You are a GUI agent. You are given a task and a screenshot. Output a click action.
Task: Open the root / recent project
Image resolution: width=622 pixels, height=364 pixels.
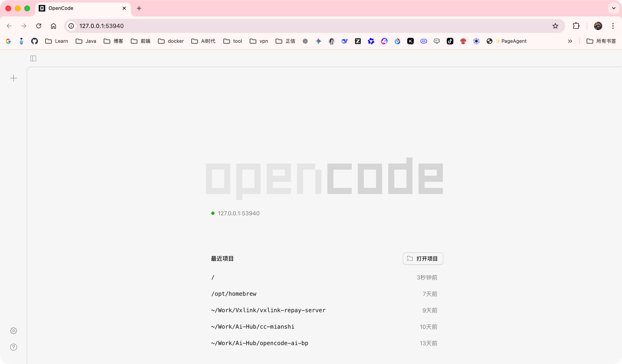click(213, 277)
